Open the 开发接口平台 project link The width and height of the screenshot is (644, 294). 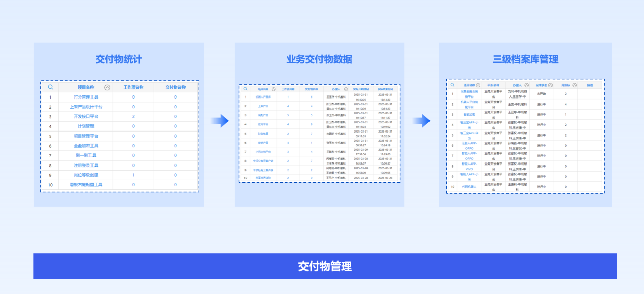[86, 116]
